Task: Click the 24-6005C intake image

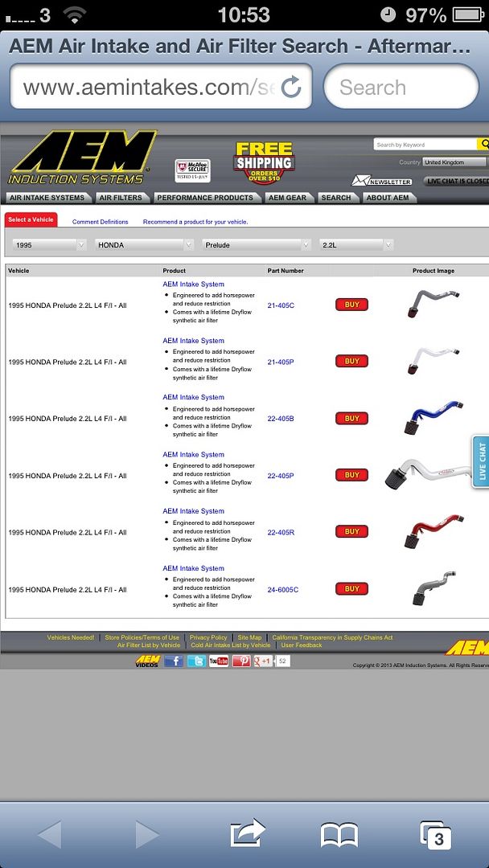Action: pos(434,589)
